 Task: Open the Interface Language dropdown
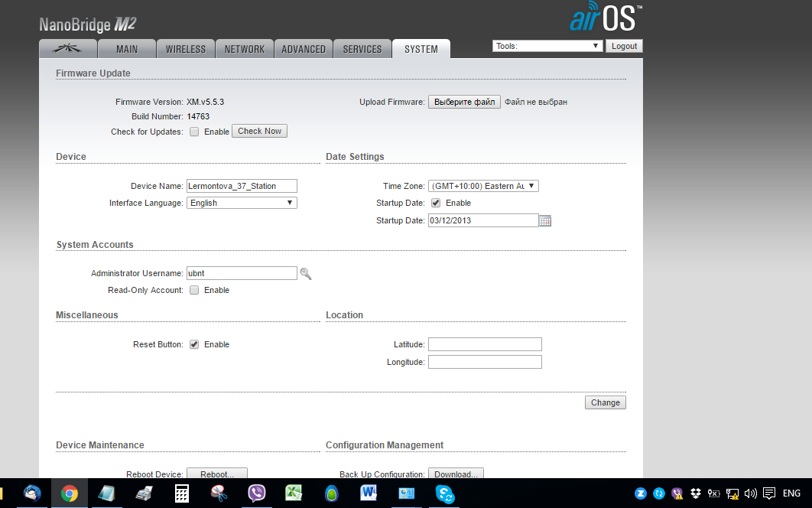pos(242,204)
